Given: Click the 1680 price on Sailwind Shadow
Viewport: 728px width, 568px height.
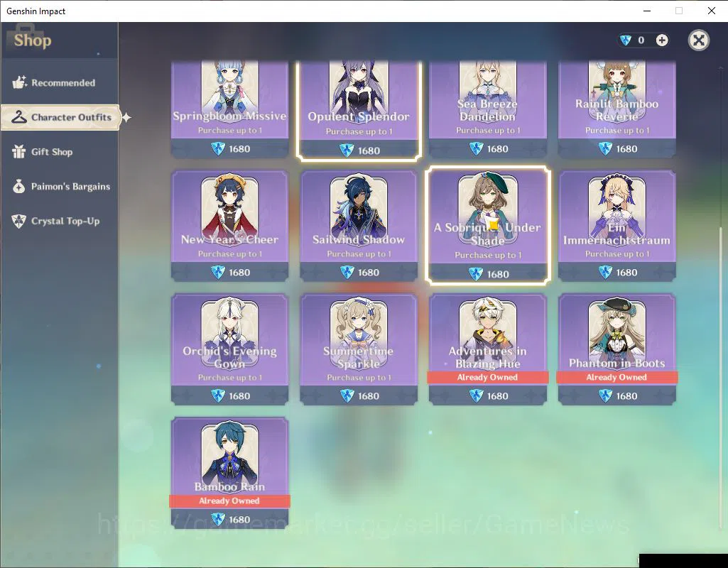Looking at the screenshot, I should [x=369, y=273].
